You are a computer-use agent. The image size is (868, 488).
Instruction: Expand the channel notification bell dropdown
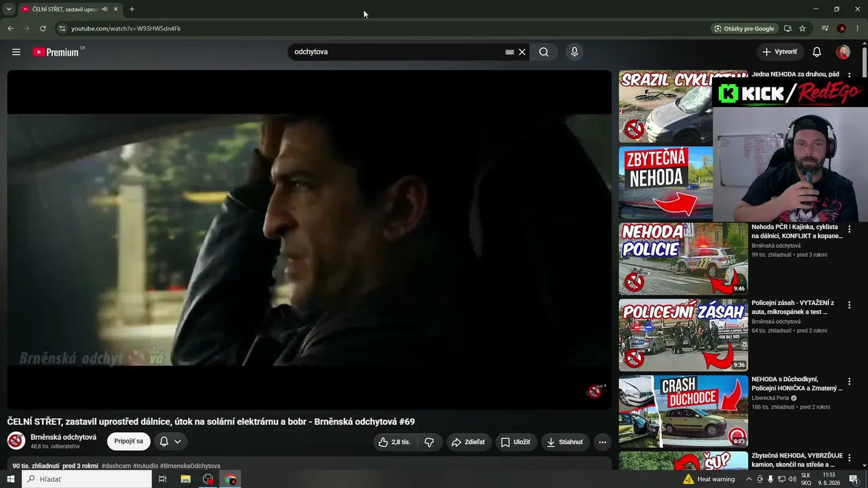coord(171,441)
